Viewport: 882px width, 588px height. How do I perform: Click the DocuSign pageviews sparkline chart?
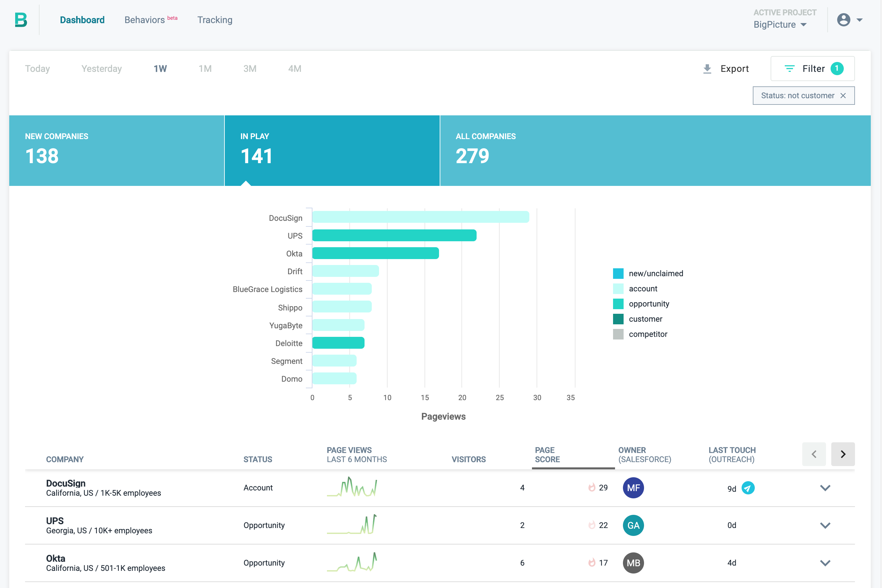354,487
